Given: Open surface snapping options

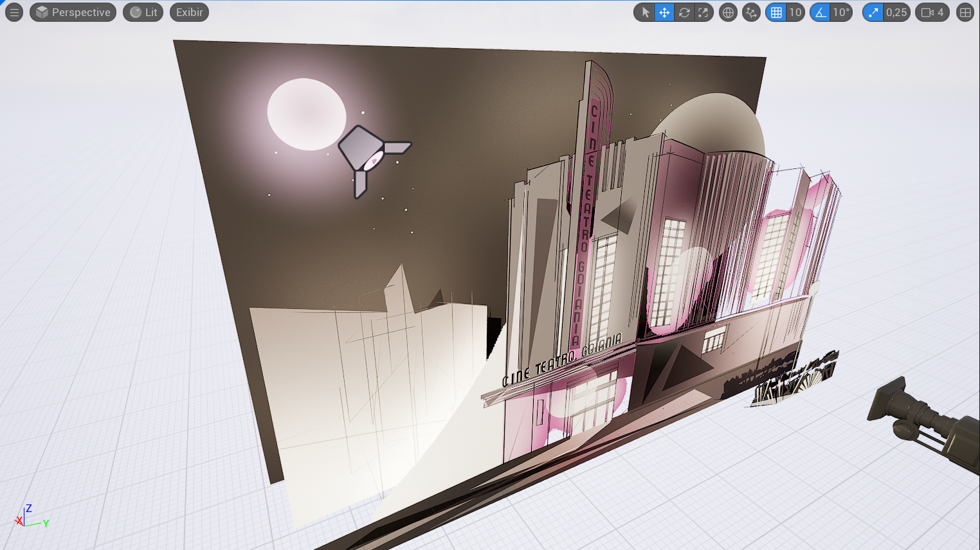Looking at the screenshot, I should point(751,12).
